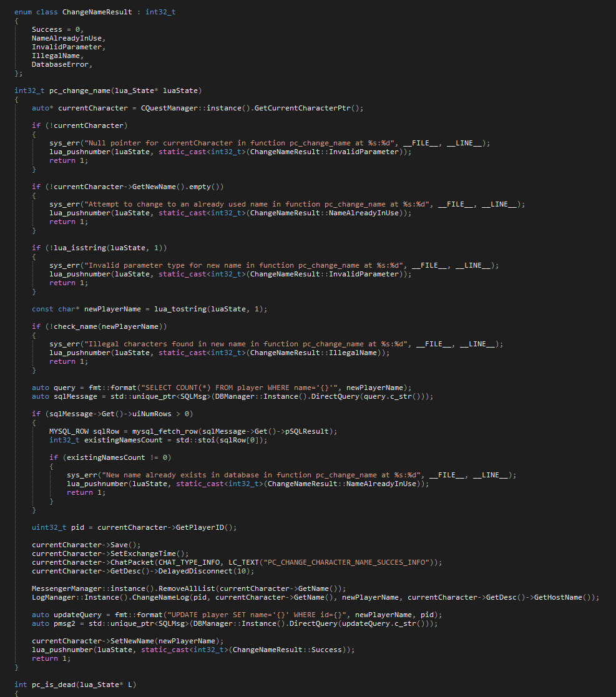The width and height of the screenshot is (616, 697).
Task: Click the 'Success = 0' enum entry
Action: (56, 29)
